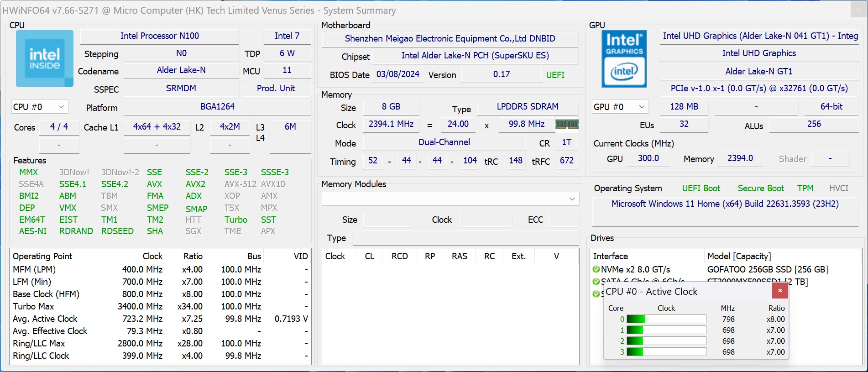The height and width of the screenshot is (372, 868).
Task: Open the GPU #0 selector dropdown
Action: tap(620, 107)
